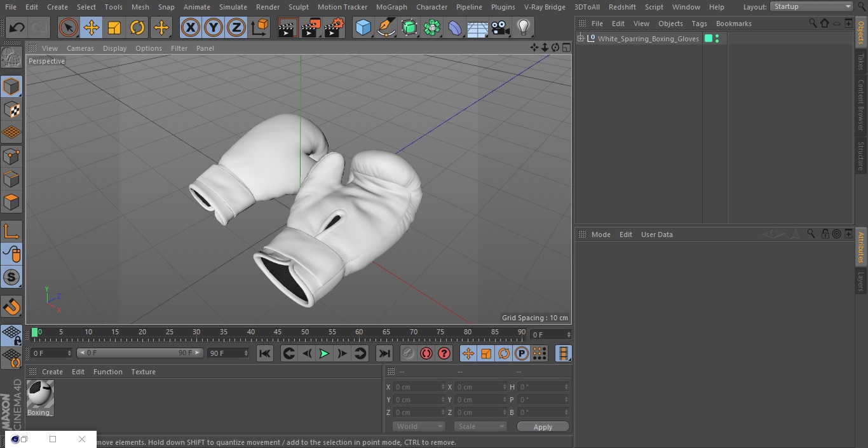This screenshot has height=448, width=868.
Task: Click the viewport maximize toggle icon
Action: point(566,48)
